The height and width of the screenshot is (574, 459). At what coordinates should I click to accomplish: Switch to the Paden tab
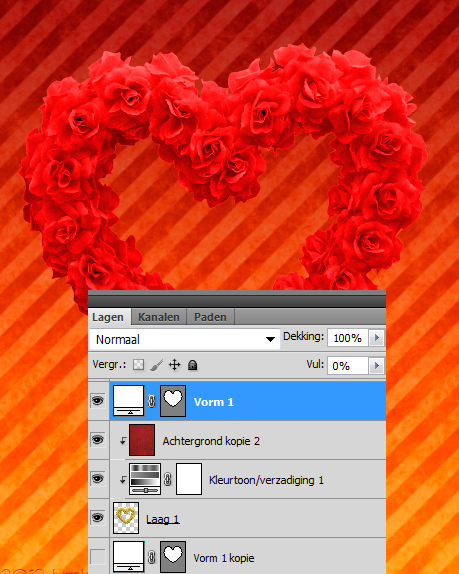210,317
